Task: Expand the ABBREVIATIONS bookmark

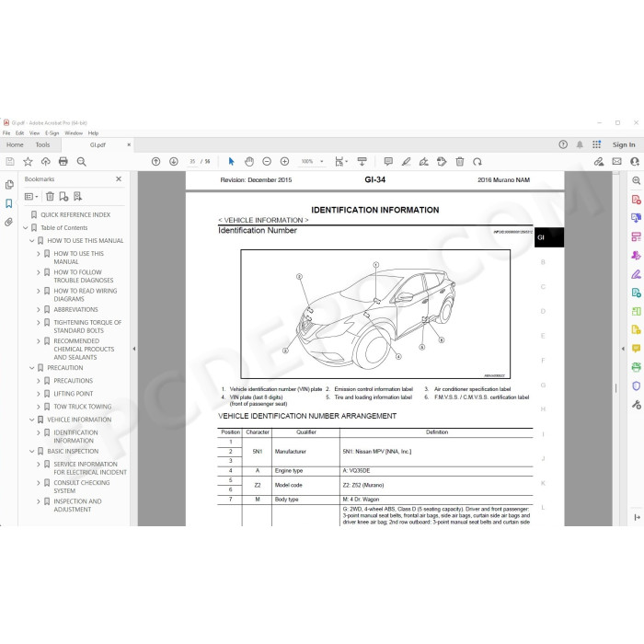Action: pyautogui.click(x=39, y=310)
